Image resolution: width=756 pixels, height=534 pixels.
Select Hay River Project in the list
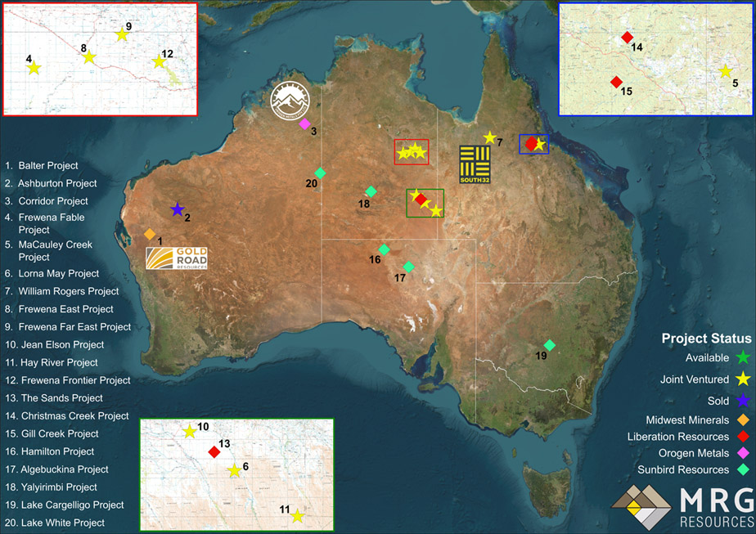pyautogui.click(x=57, y=362)
